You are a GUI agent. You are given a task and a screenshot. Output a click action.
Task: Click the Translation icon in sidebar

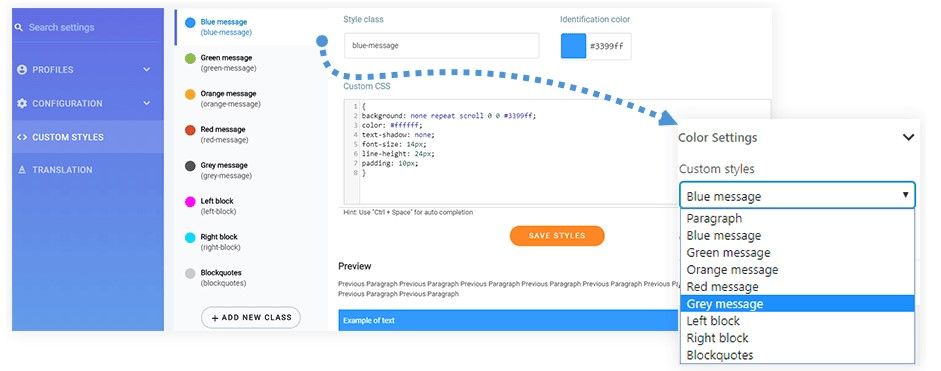point(22,170)
